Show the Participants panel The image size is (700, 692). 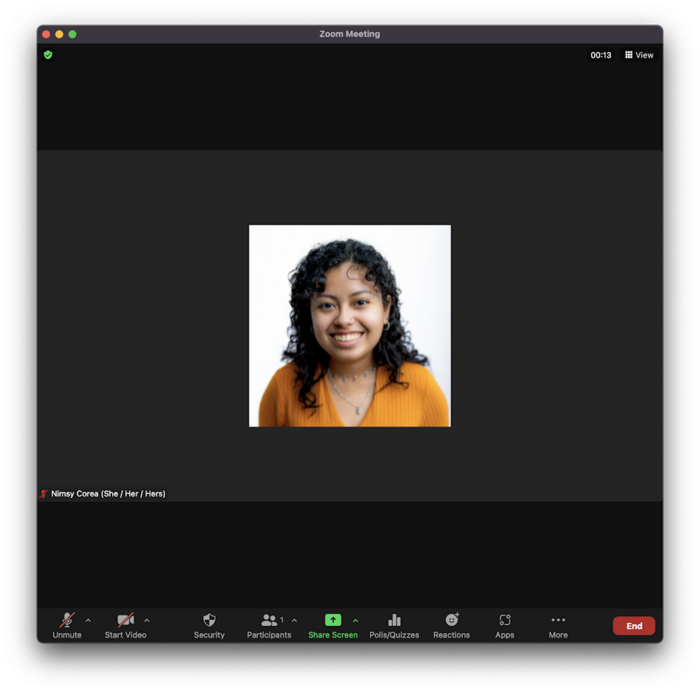(x=269, y=625)
